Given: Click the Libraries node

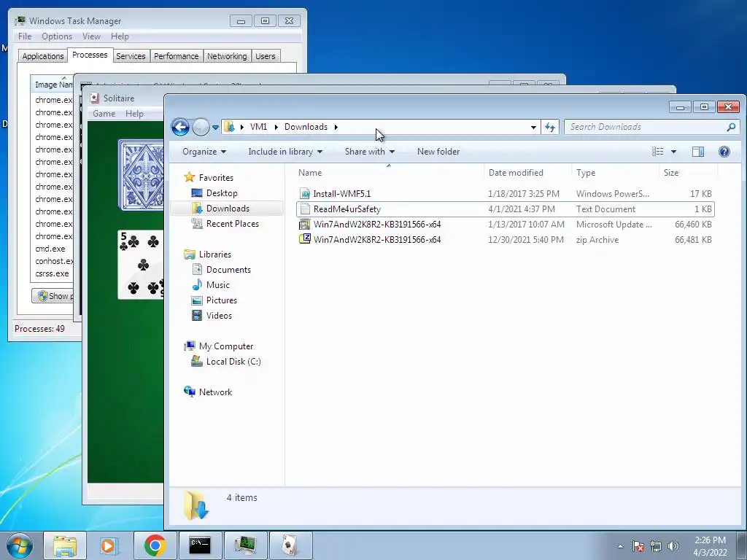Looking at the screenshot, I should [x=215, y=254].
